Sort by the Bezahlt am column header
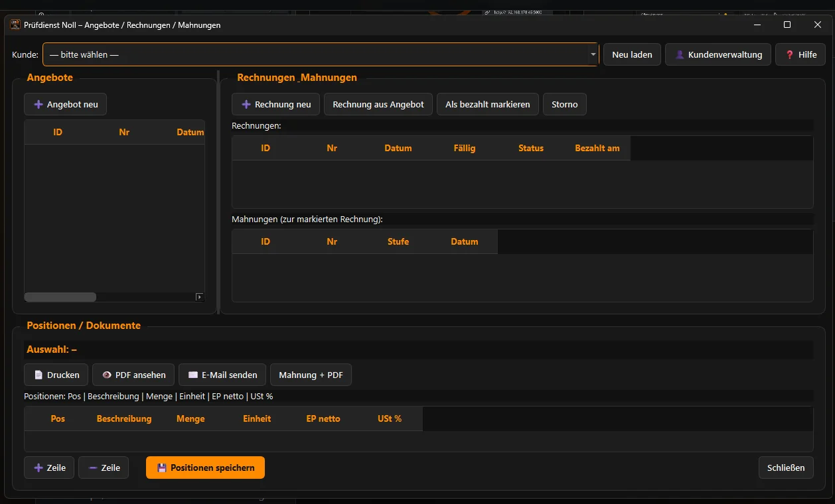Viewport: 835px width, 504px height. tap(597, 148)
